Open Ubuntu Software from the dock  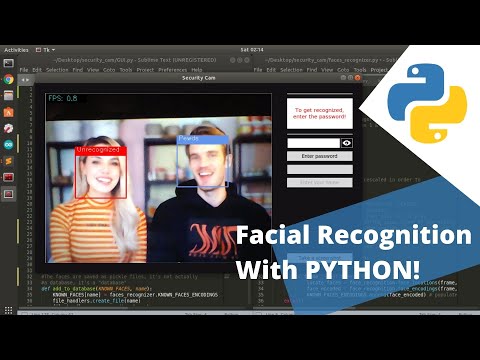[x=8, y=112]
